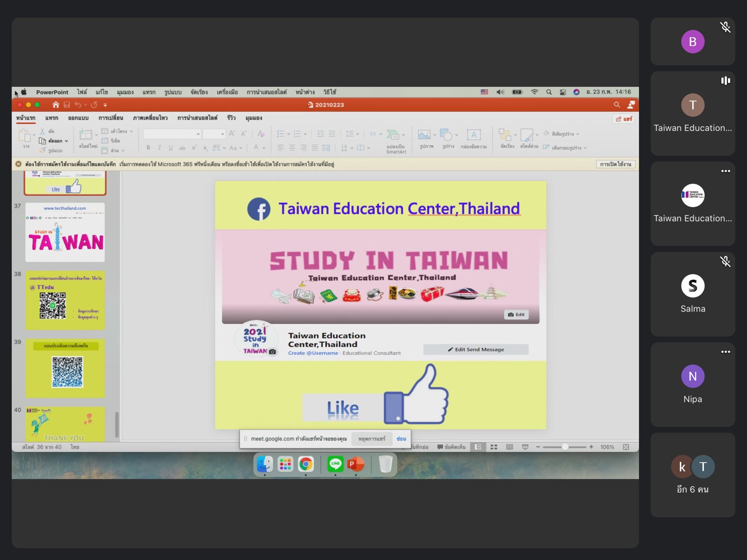Expand the Copy dropdown (คัดลอก)
Viewport: 747px width, 560px height.
click(66, 141)
